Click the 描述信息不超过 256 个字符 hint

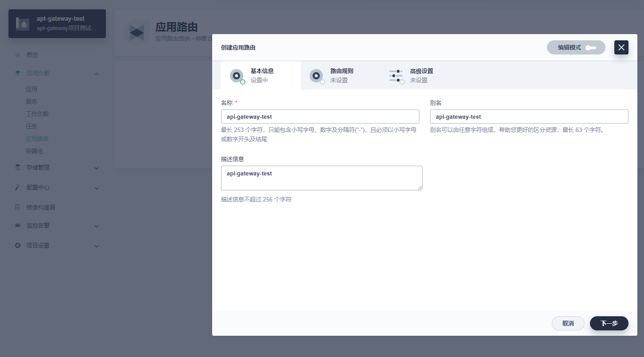pos(256,199)
